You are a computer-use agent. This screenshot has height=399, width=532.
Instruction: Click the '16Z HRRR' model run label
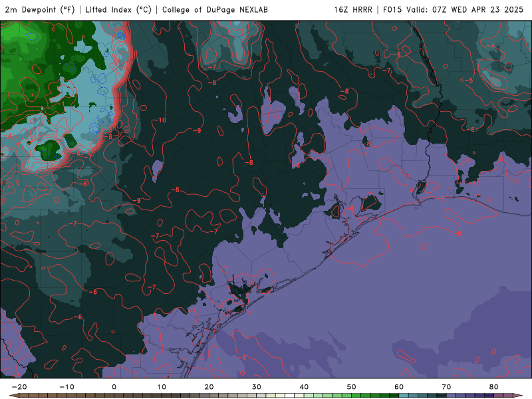pyautogui.click(x=353, y=10)
